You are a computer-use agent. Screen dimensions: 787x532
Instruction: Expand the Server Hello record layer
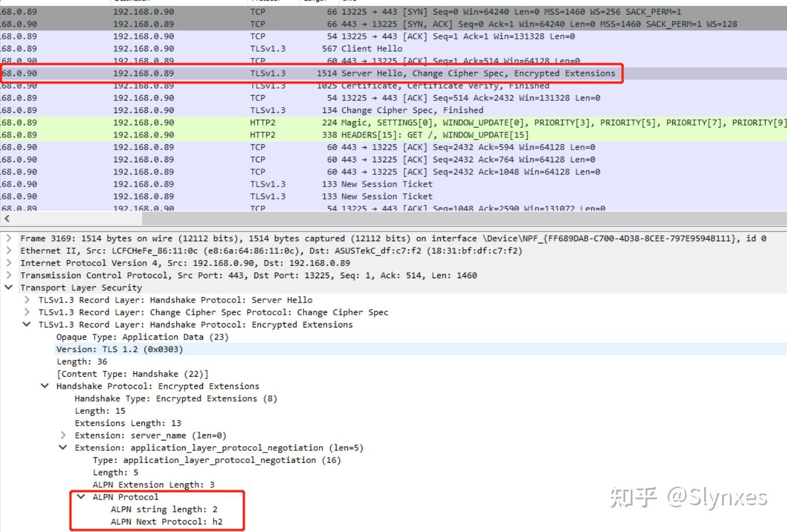(x=27, y=300)
